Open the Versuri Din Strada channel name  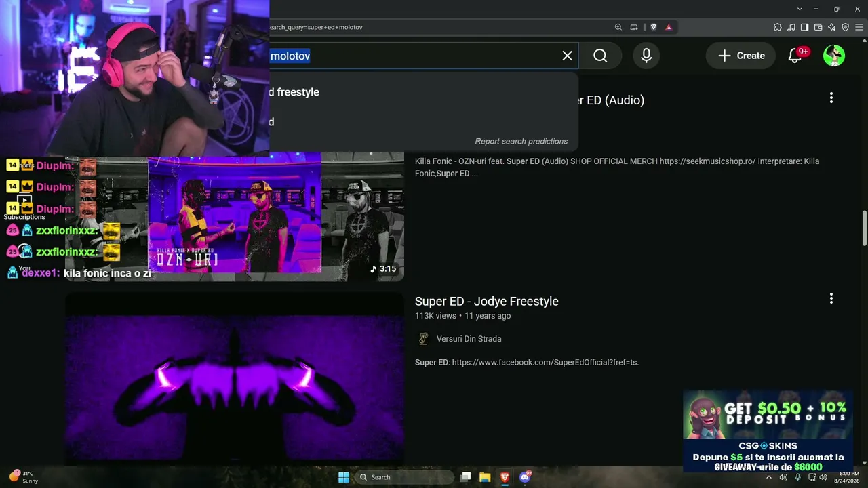[x=469, y=339]
